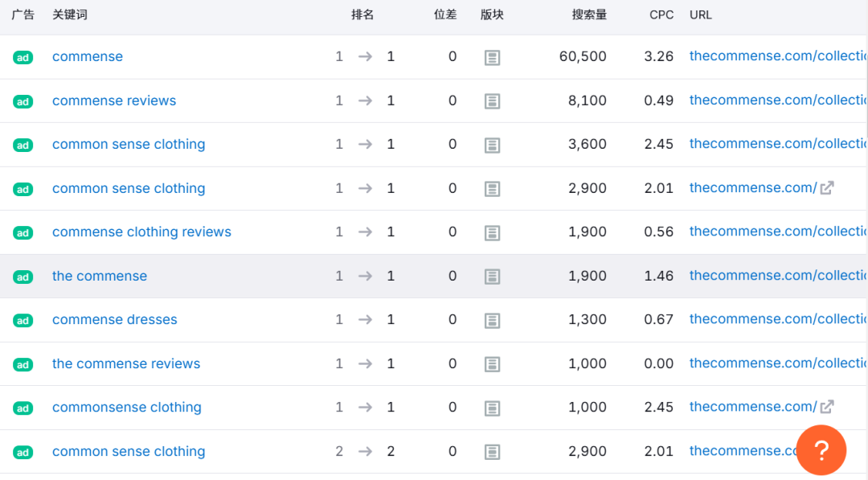Click the green ad badge next to "commense"
The image size is (868, 480).
tap(23, 56)
